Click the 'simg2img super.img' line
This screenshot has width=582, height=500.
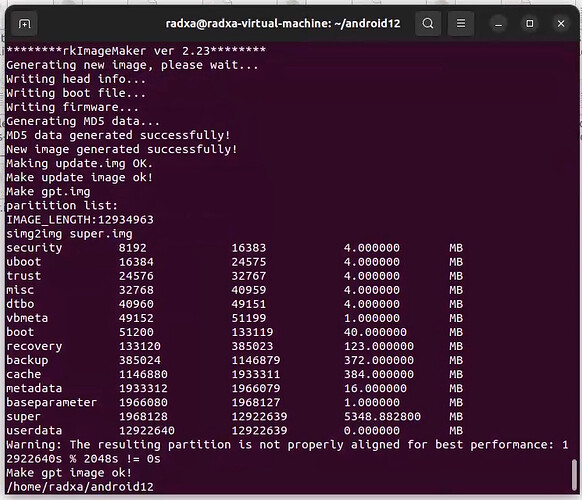(69, 234)
